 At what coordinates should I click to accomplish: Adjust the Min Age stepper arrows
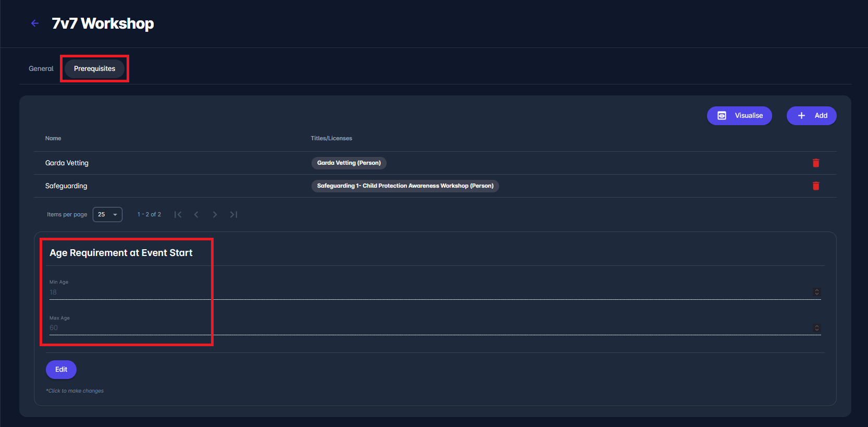(x=816, y=292)
